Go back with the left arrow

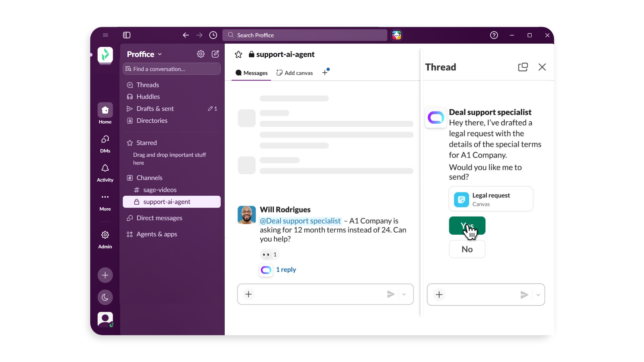coord(186,35)
